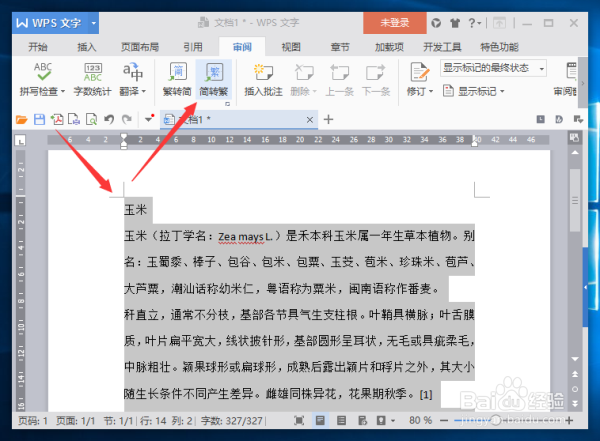Click the help question mark icon
Image resolution: width=600 pixels, height=441 pixels.
[472, 23]
